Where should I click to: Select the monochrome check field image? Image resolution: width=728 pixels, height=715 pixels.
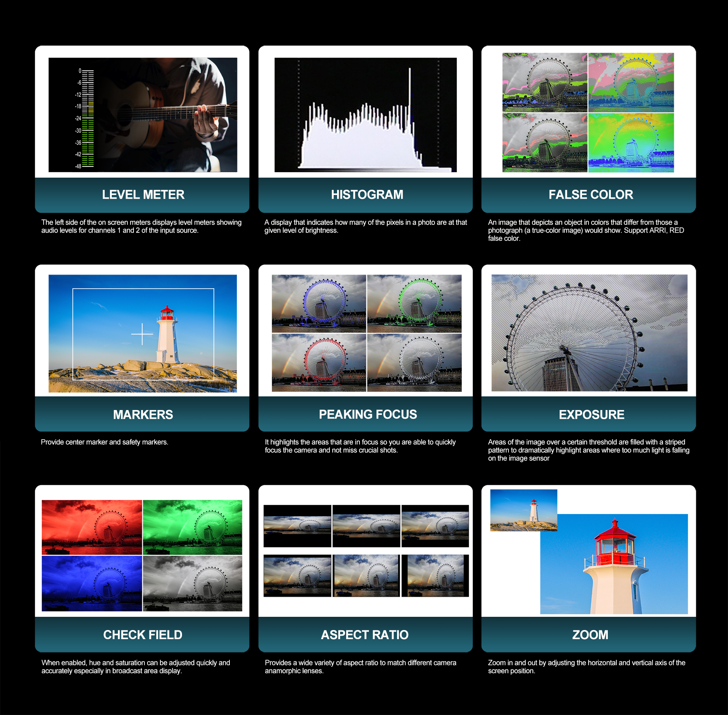[193, 583]
